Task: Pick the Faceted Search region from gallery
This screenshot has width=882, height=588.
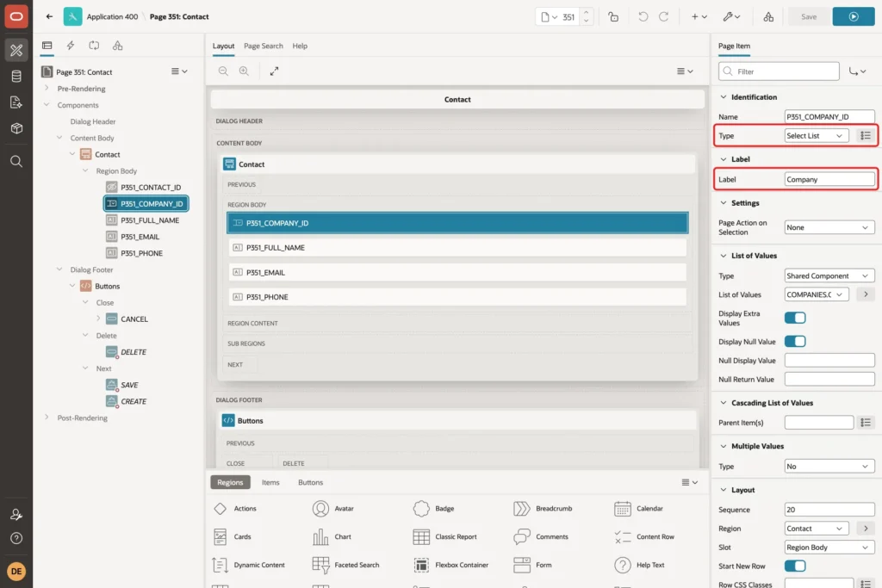Action: click(346, 565)
